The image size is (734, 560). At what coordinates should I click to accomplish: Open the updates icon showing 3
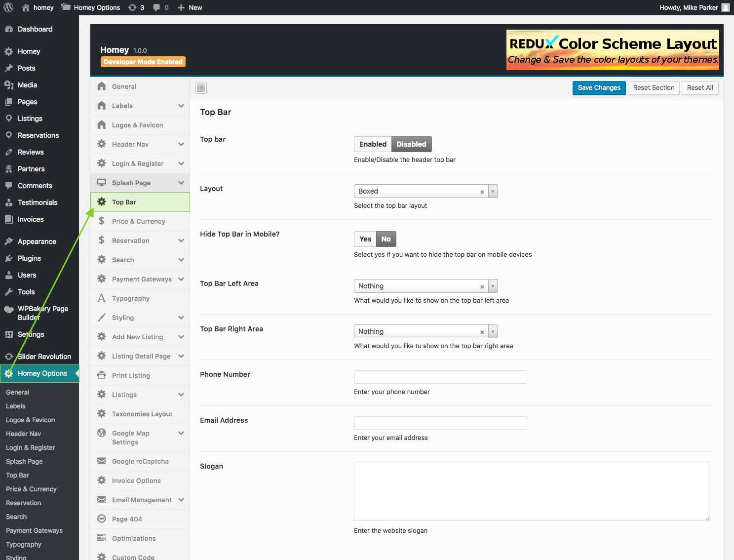pos(136,7)
